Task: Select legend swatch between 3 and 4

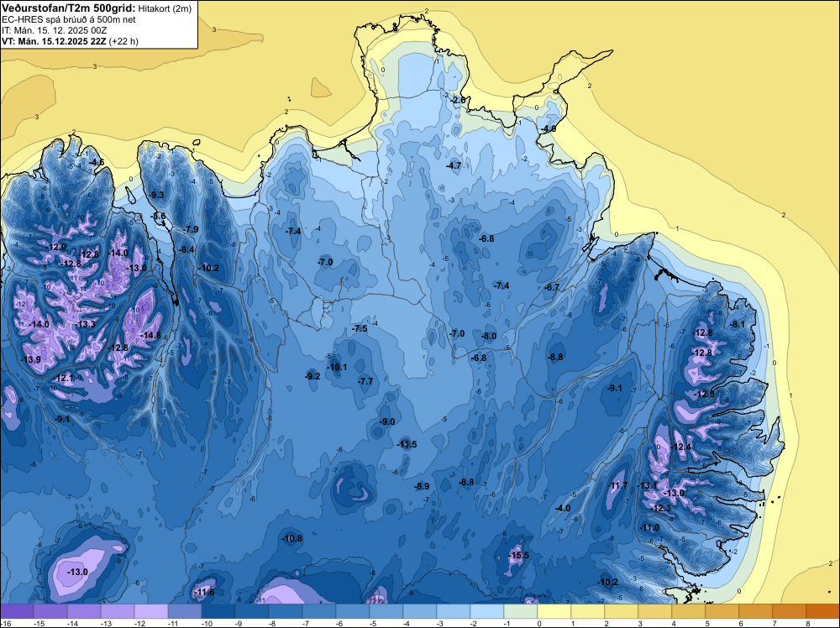Action: (655, 611)
